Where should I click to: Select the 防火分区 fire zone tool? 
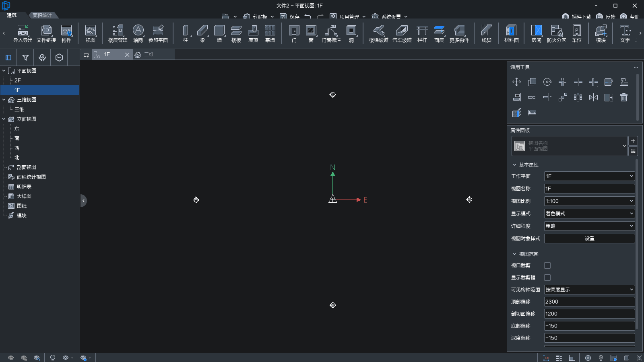(x=557, y=33)
